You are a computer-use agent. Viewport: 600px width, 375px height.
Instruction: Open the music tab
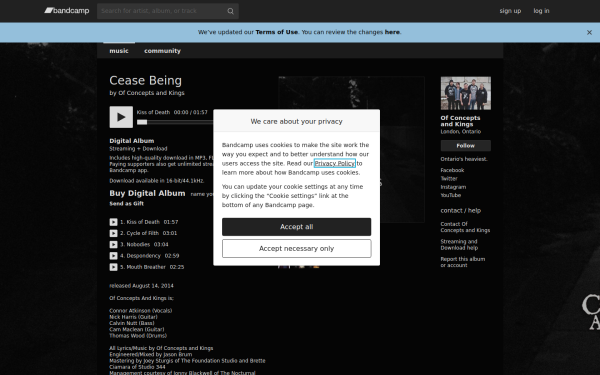(119, 51)
